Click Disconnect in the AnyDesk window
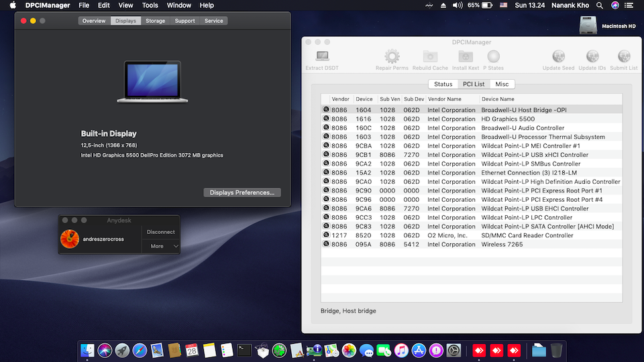Viewport: 644px width, 362px height. point(160,232)
